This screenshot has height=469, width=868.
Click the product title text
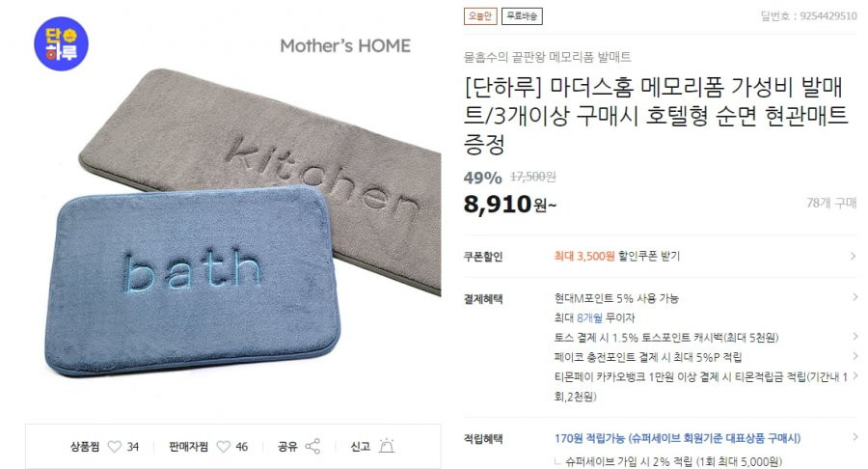[656, 116]
